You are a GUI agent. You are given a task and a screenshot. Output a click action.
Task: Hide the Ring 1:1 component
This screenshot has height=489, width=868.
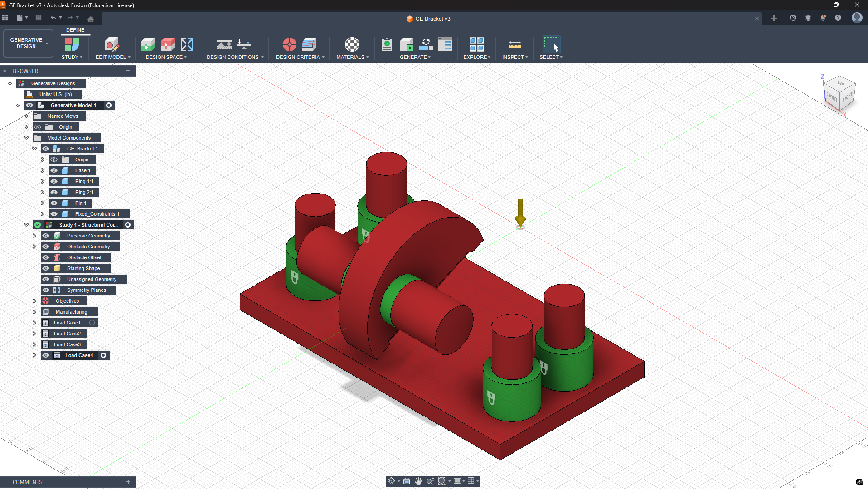point(54,181)
